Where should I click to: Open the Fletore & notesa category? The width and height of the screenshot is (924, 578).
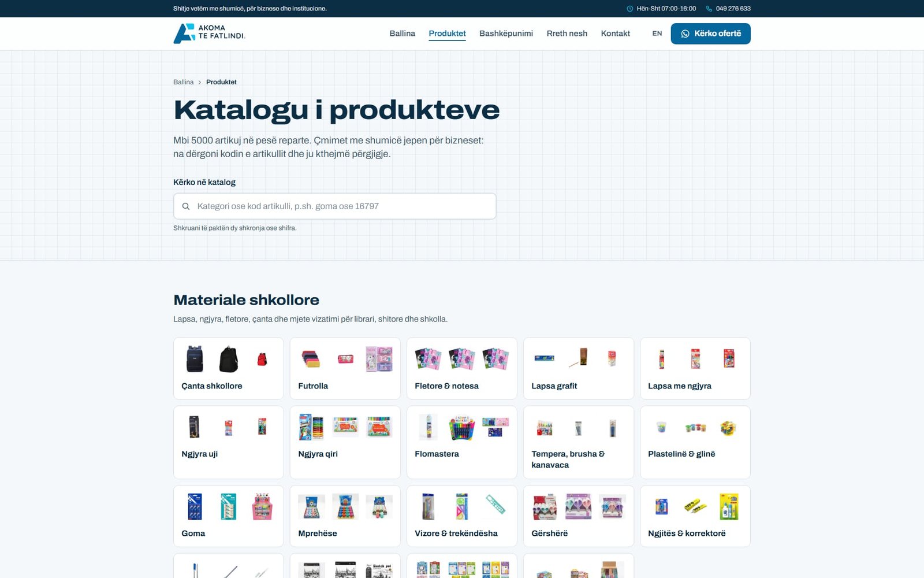point(462,368)
